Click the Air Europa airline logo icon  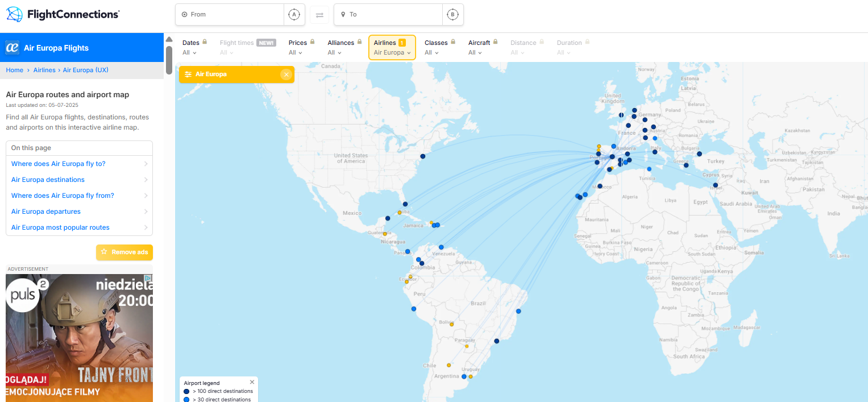[13, 48]
